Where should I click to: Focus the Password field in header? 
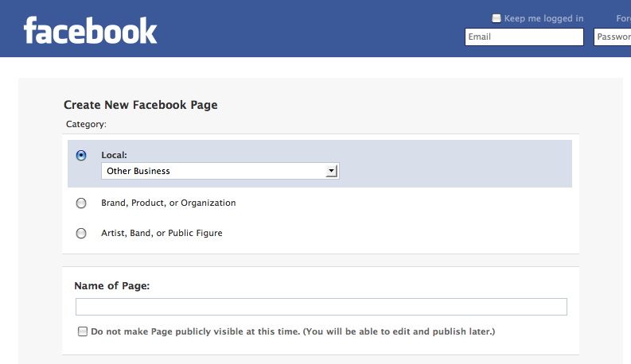pyautogui.click(x=612, y=37)
